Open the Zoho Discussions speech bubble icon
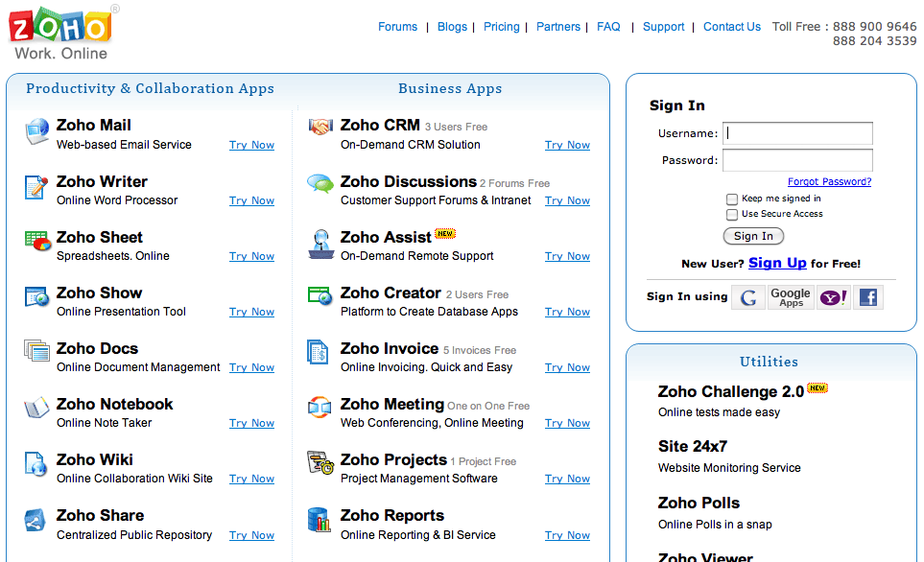 [320, 183]
